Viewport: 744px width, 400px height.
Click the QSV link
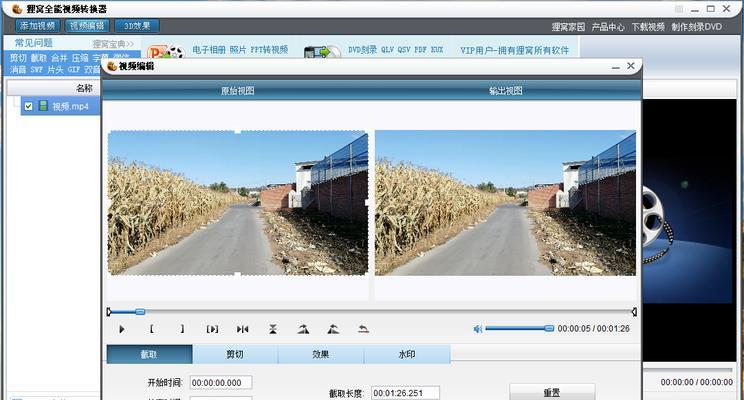pyautogui.click(x=404, y=49)
